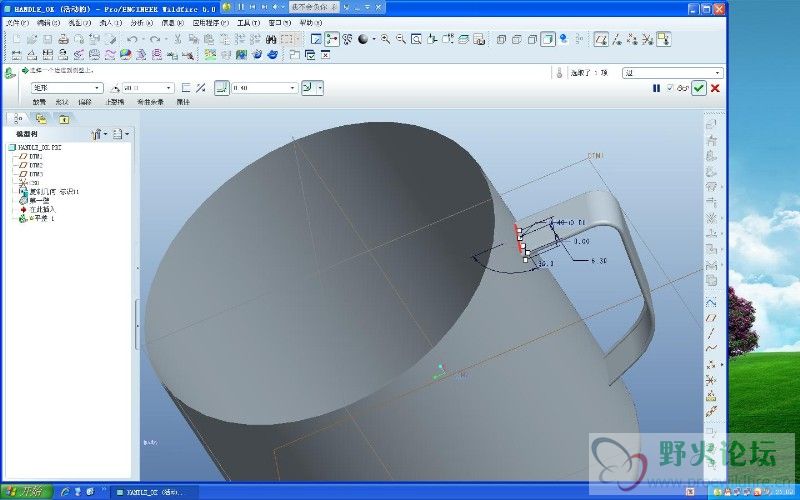Click the glasses feature preview icon

coord(683,88)
